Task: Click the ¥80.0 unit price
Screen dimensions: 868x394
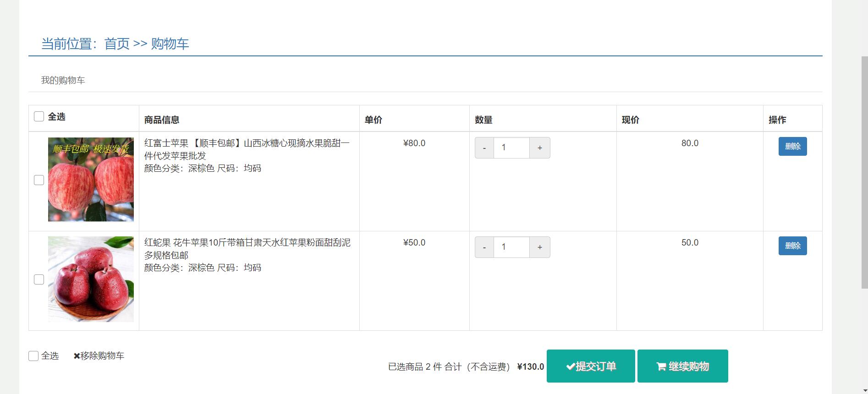Action: [x=414, y=143]
